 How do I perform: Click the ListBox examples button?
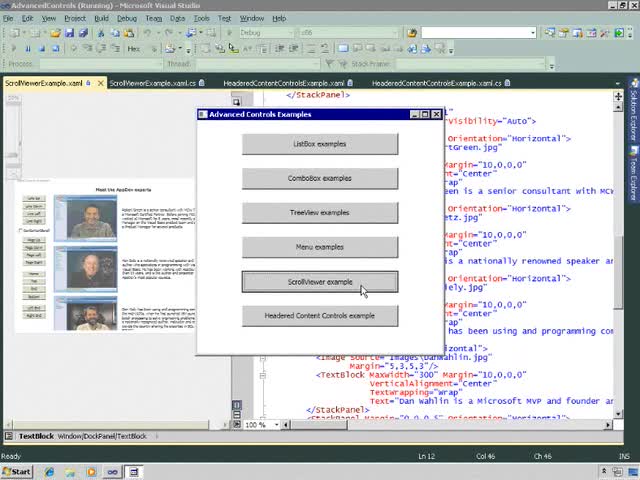click(x=320, y=144)
